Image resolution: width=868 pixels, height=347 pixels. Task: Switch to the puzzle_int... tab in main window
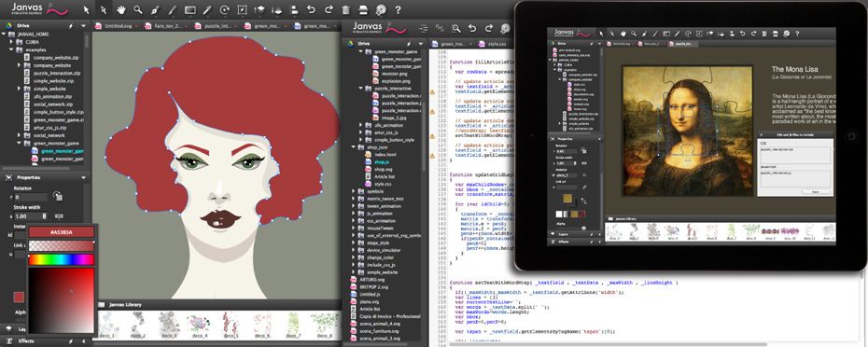click(217, 25)
